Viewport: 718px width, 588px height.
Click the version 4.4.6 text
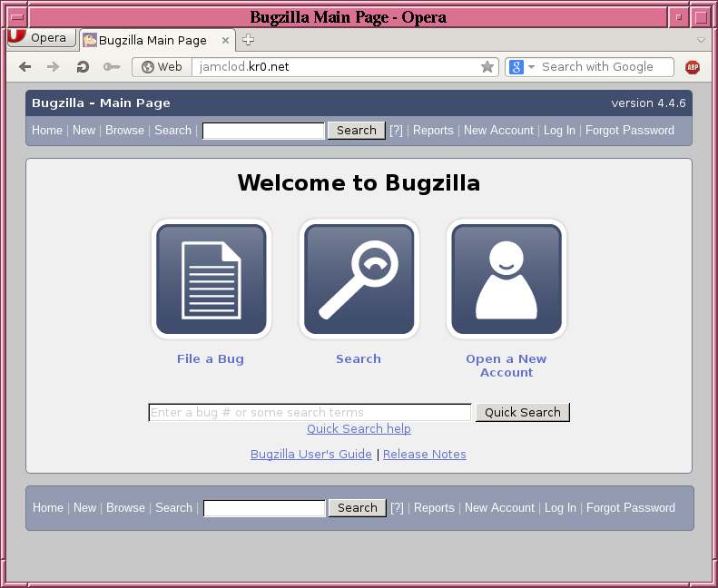tap(648, 103)
